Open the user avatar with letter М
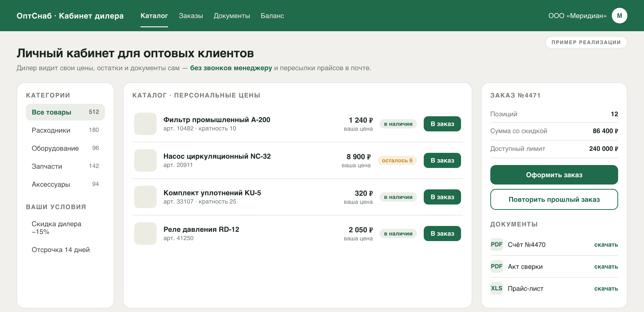This screenshot has height=312, width=644. [x=619, y=16]
